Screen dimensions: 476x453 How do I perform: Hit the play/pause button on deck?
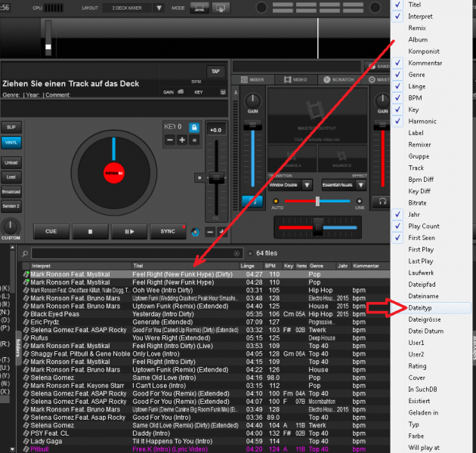point(129,232)
